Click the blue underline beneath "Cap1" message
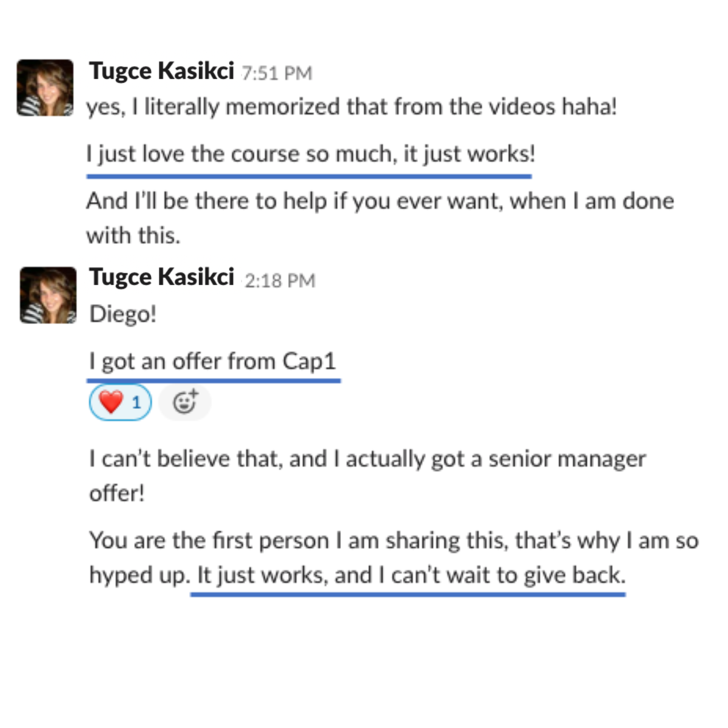This screenshot has width=728, height=728. tap(214, 381)
